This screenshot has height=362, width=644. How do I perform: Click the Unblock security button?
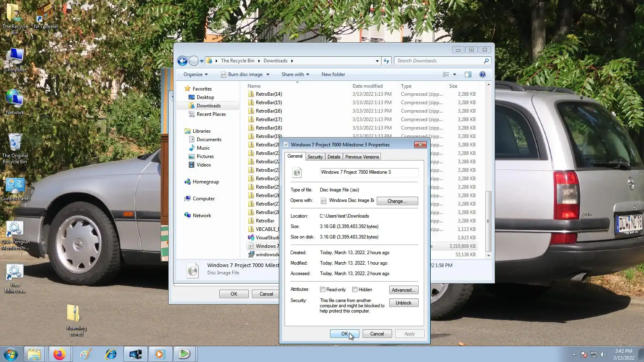[x=404, y=303]
